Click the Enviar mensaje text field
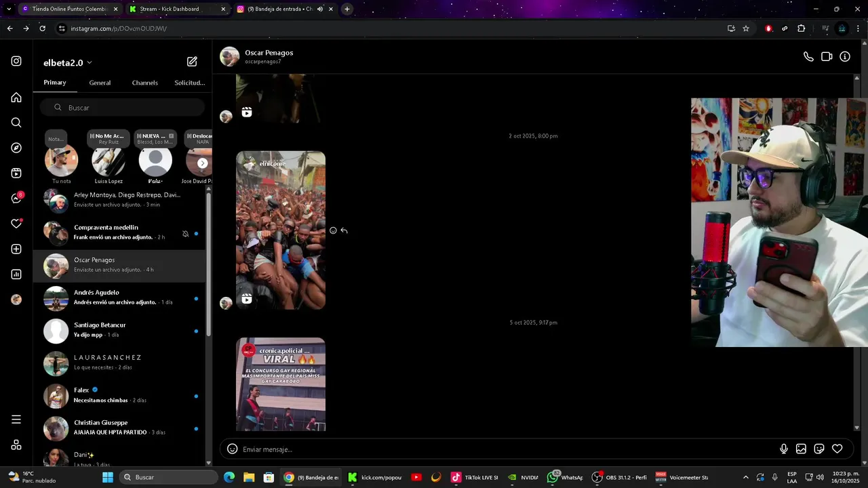This screenshot has width=868, height=488. pos(509,449)
